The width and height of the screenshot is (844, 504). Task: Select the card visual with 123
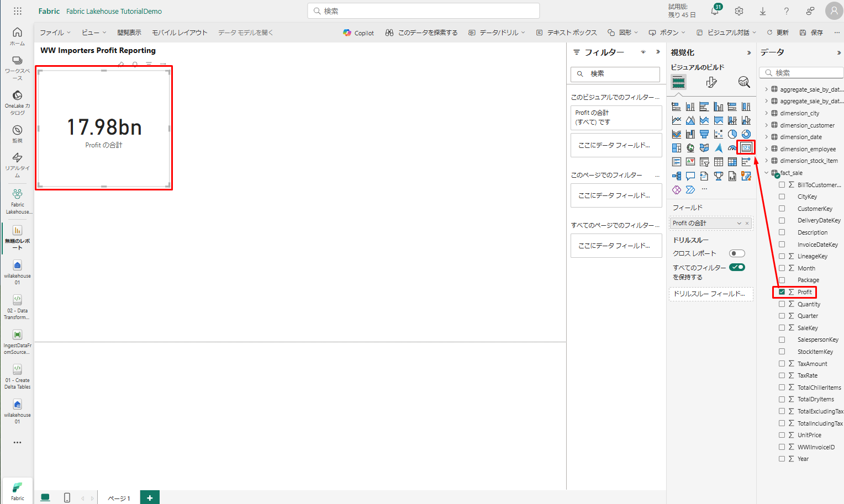pyautogui.click(x=746, y=148)
